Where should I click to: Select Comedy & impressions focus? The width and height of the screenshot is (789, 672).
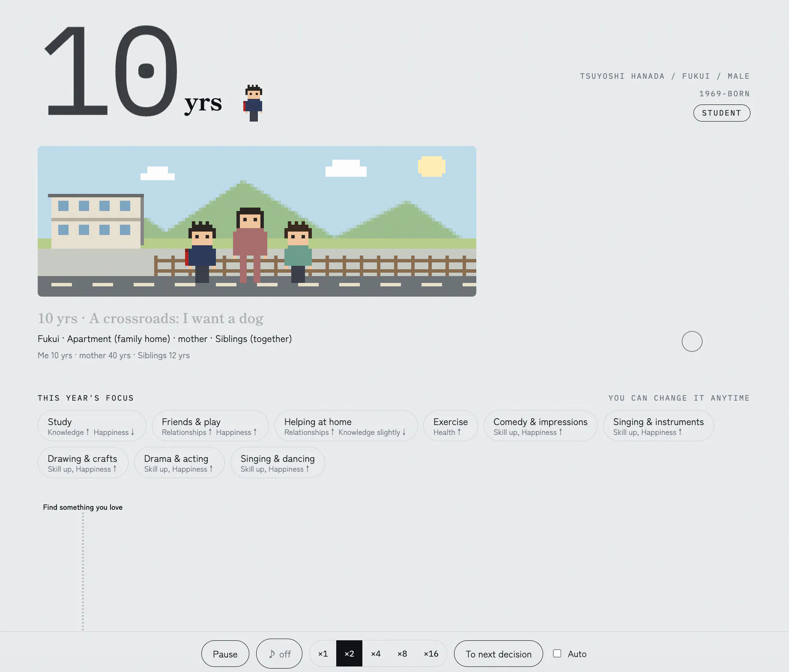(x=540, y=426)
